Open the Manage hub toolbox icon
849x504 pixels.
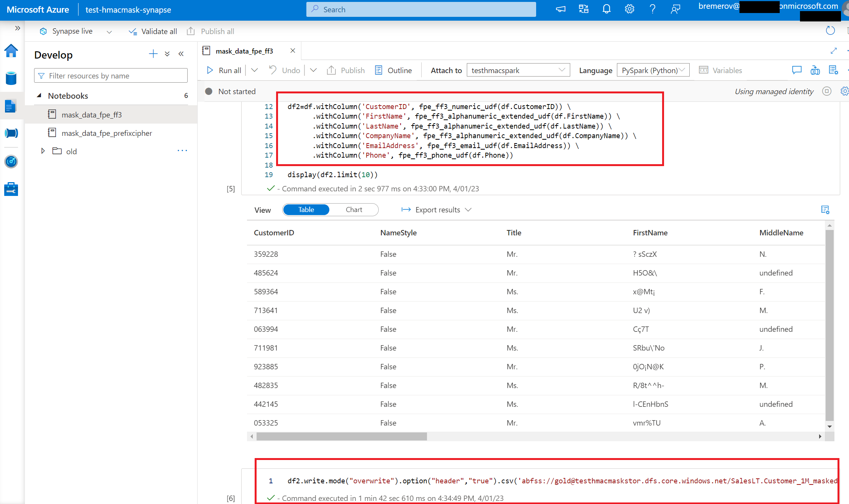(x=11, y=189)
